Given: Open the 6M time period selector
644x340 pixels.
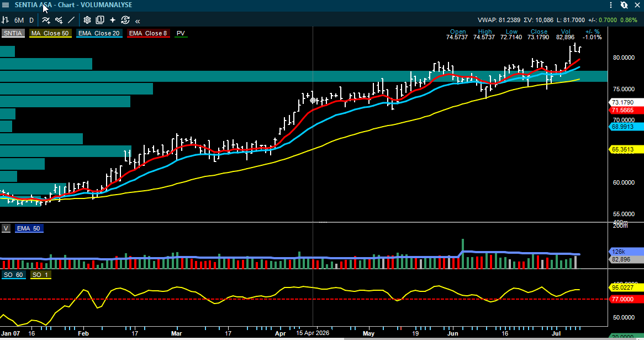Looking at the screenshot, I should [x=19, y=20].
